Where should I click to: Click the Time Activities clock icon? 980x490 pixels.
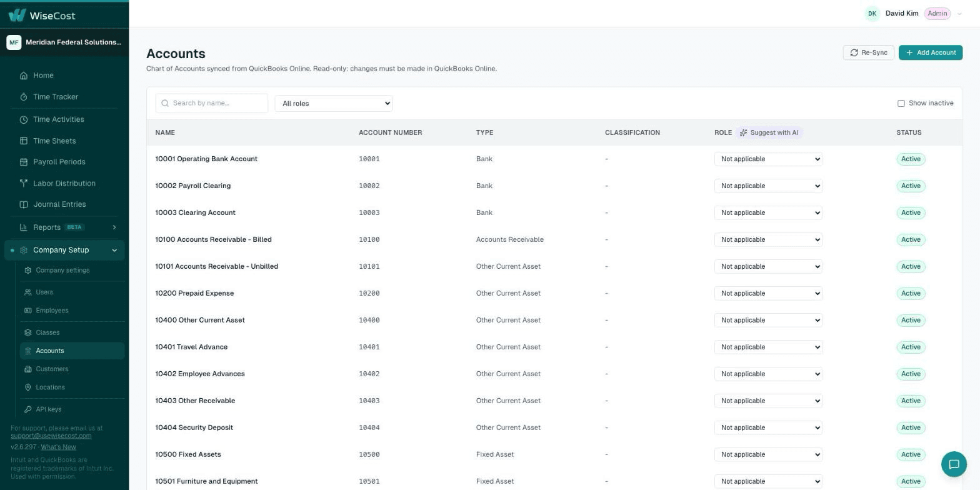click(24, 119)
